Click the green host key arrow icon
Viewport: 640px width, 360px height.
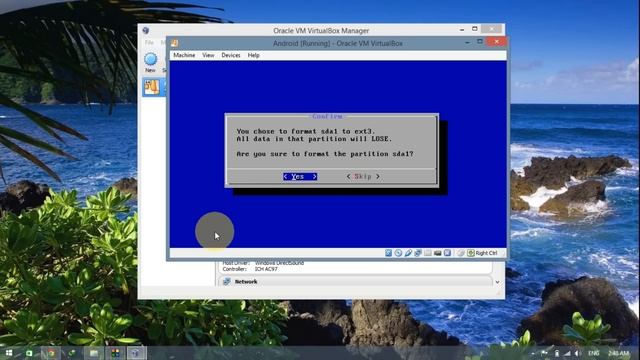[x=471, y=253]
